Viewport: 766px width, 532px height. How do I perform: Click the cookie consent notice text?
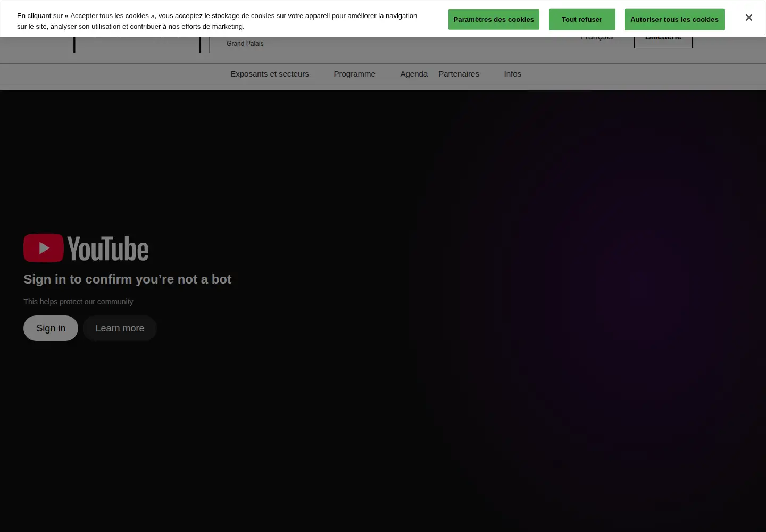[x=217, y=21]
